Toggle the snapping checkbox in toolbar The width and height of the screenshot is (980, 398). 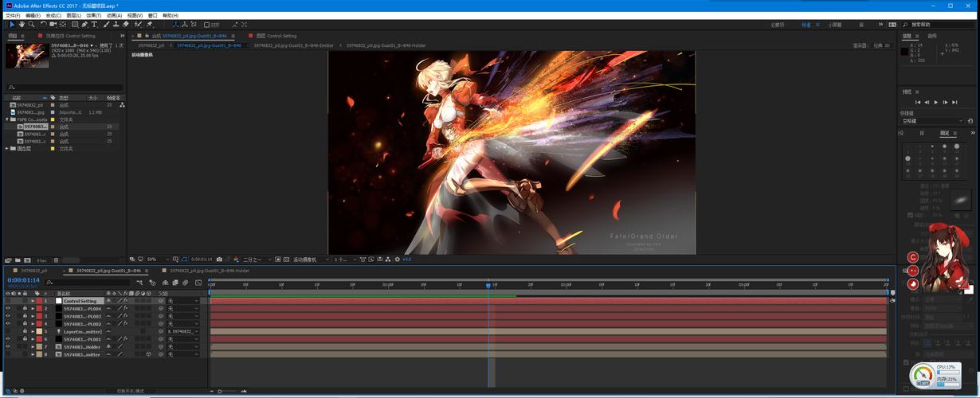click(206, 25)
